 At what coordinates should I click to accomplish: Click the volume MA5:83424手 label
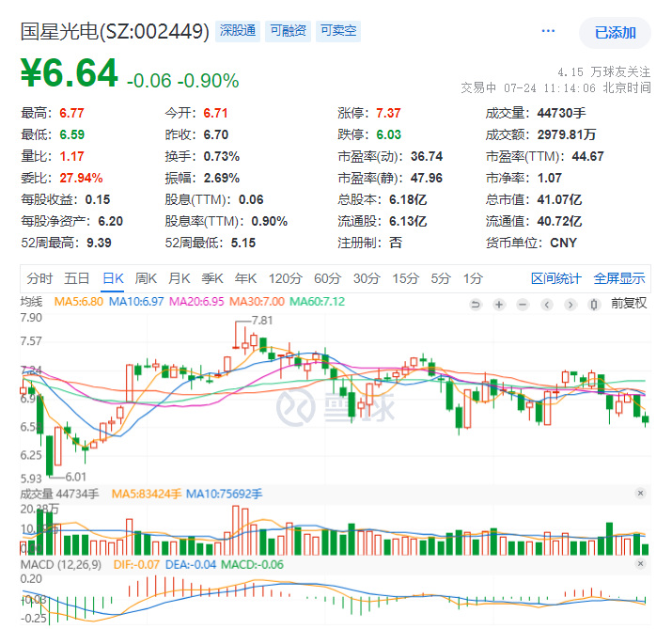[146, 494]
